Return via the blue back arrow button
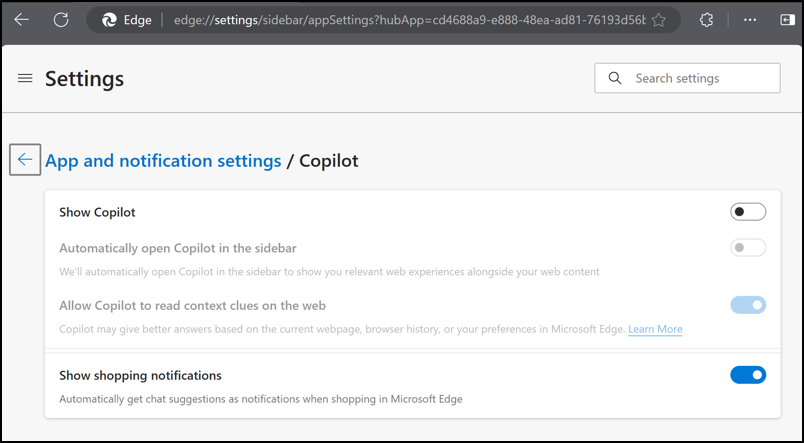The height and width of the screenshot is (443, 804). click(x=25, y=159)
